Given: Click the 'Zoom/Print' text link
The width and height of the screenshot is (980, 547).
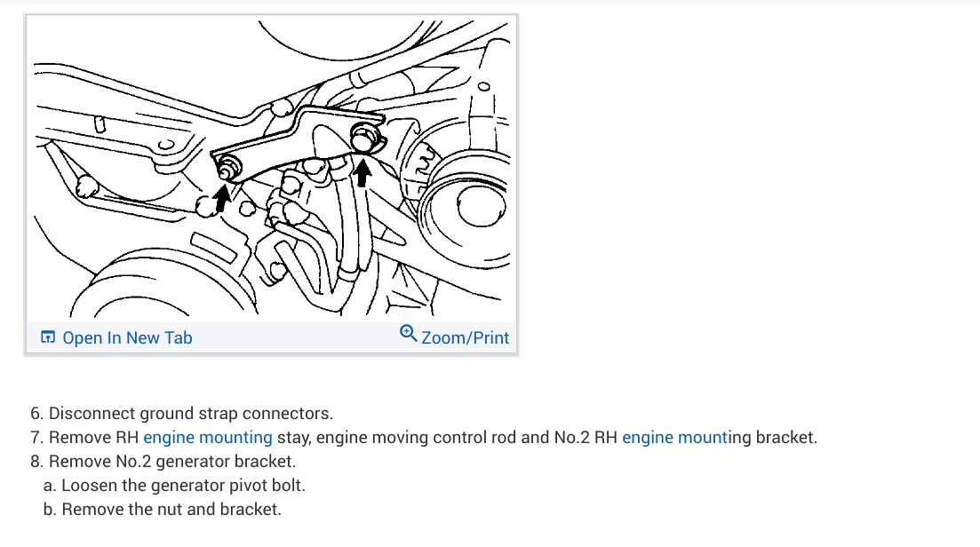Looking at the screenshot, I should tap(466, 337).
